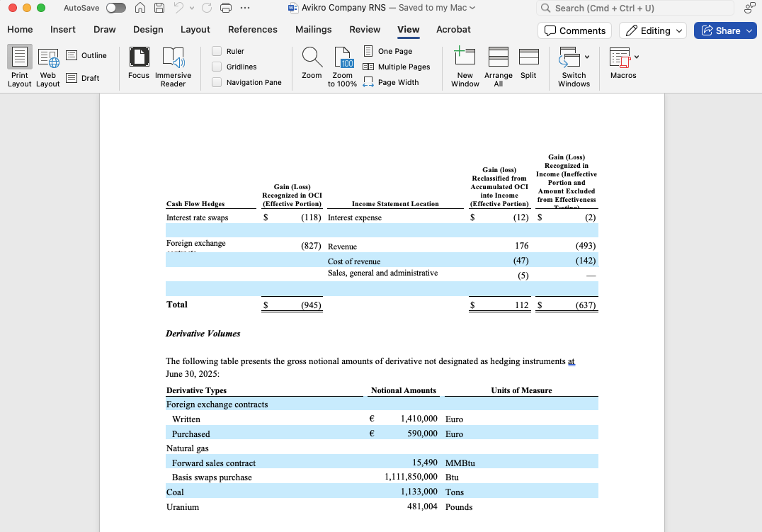
Task: Choose One Page view
Action: pyautogui.click(x=388, y=51)
